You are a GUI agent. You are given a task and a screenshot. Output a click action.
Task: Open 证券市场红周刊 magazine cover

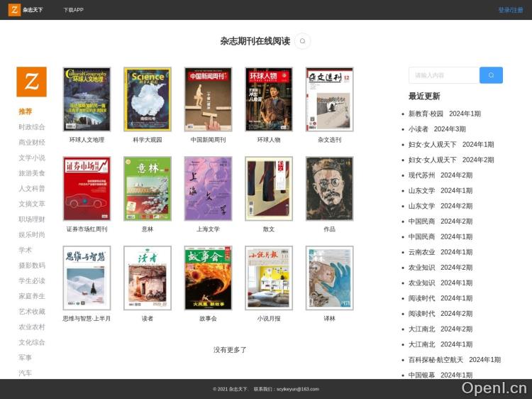coord(87,189)
